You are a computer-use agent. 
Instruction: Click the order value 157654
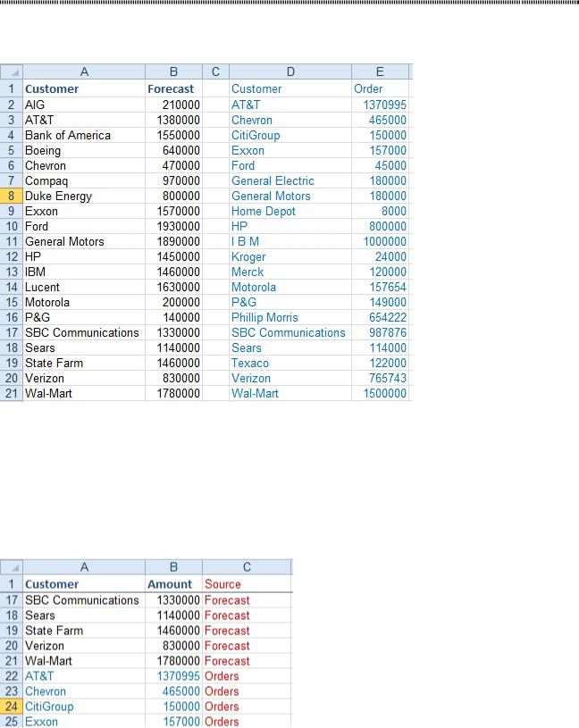(380, 287)
